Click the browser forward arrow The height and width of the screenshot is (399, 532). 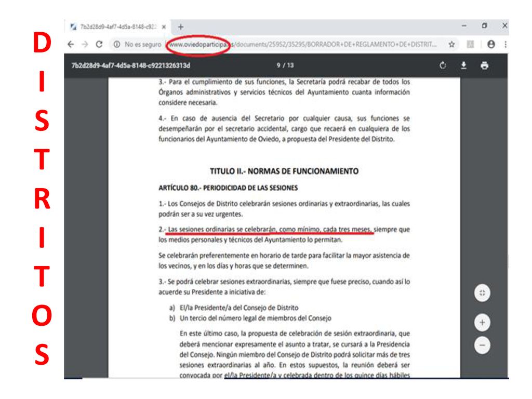[85, 45]
